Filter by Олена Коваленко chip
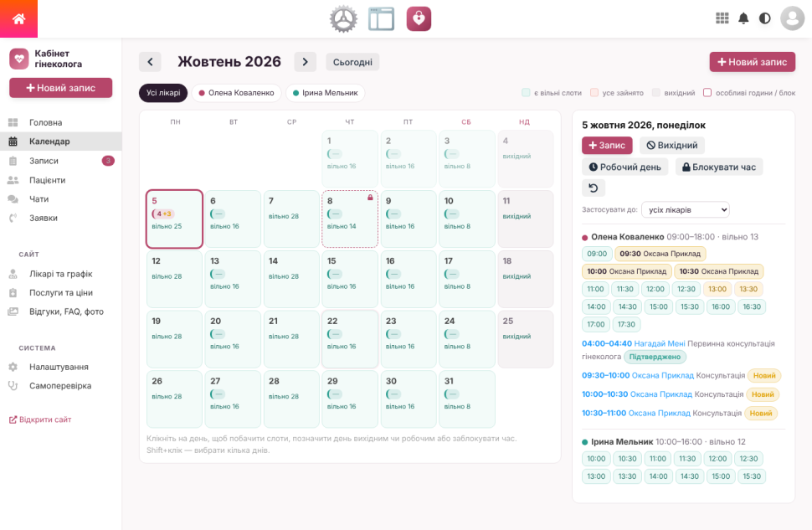 tap(237, 93)
